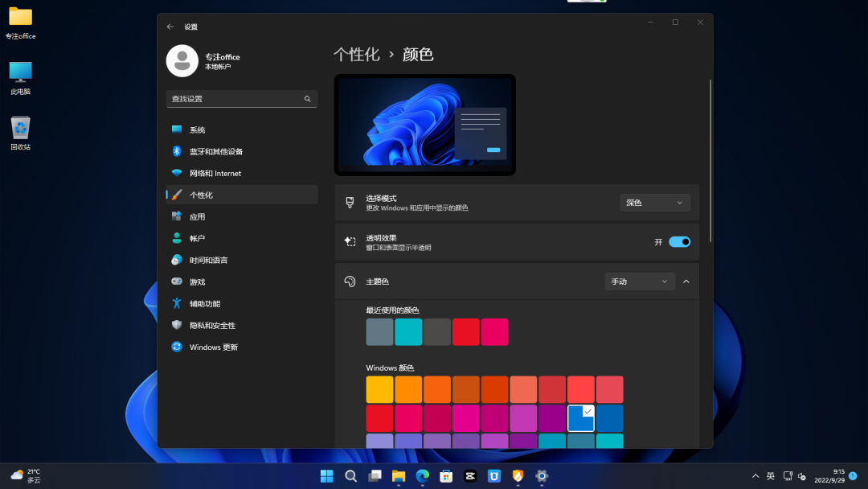Viewport: 868px width, 489px height.
Task: Select 系统 in the sidebar
Action: pyautogui.click(x=197, y=129)
